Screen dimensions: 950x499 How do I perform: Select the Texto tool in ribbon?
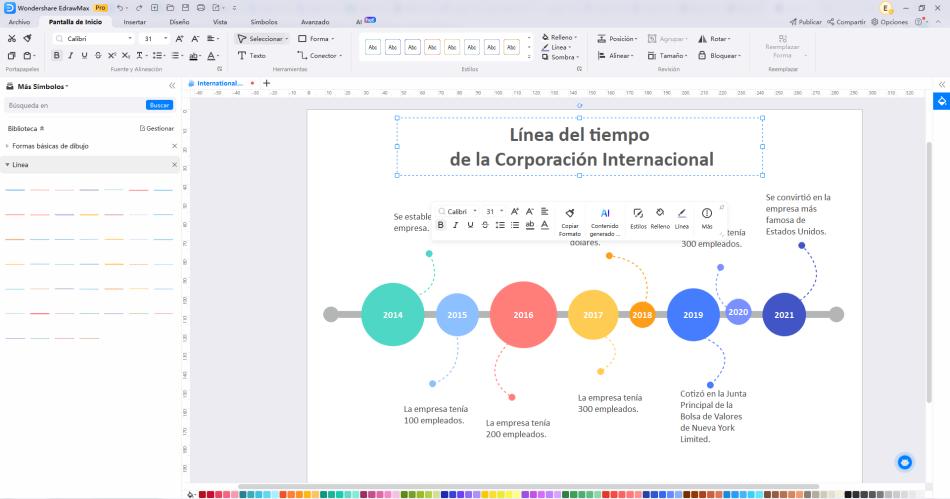pos(252,56)
